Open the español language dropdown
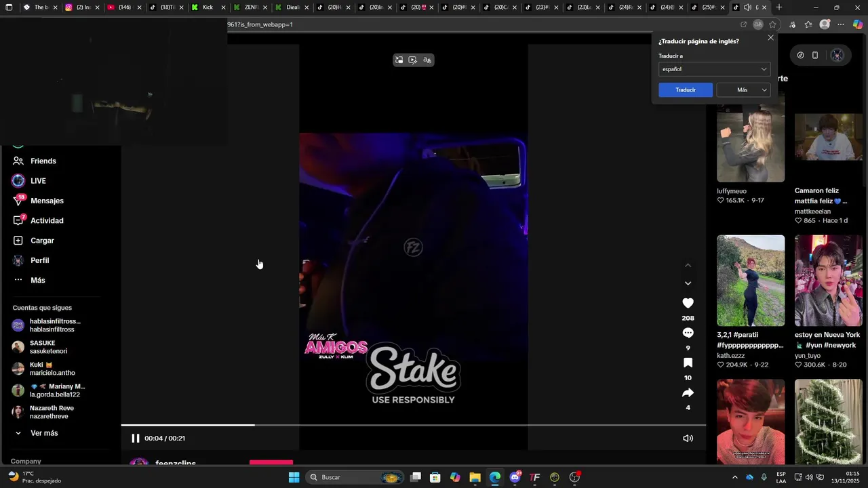Viewport: 868px width, 488px height. [x=714, y=69]
